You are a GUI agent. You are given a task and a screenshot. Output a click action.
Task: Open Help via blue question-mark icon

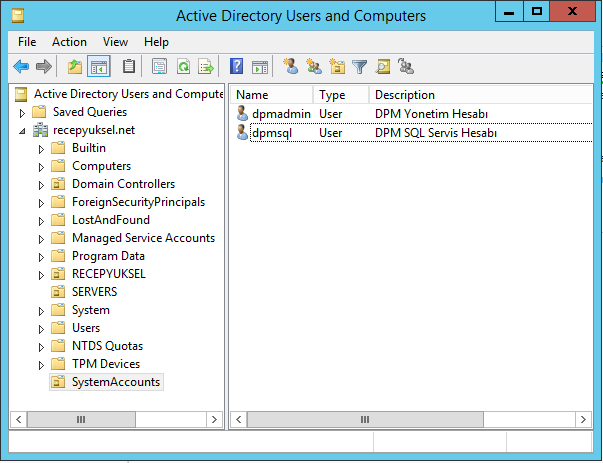[x=237, y=66]
